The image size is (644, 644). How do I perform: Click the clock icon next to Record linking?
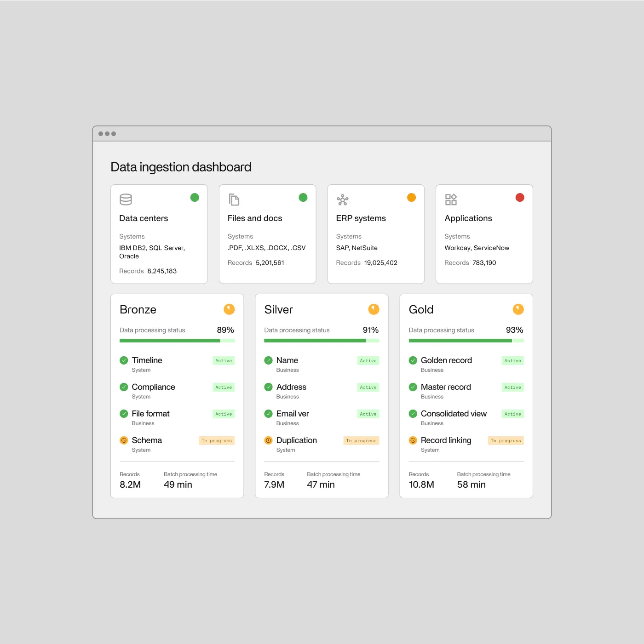413,440
